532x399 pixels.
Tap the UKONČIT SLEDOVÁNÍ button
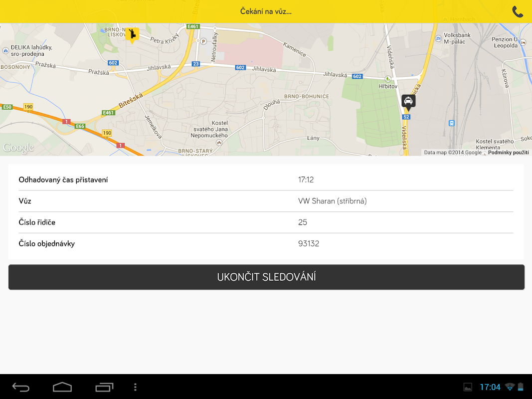[266, 277]
